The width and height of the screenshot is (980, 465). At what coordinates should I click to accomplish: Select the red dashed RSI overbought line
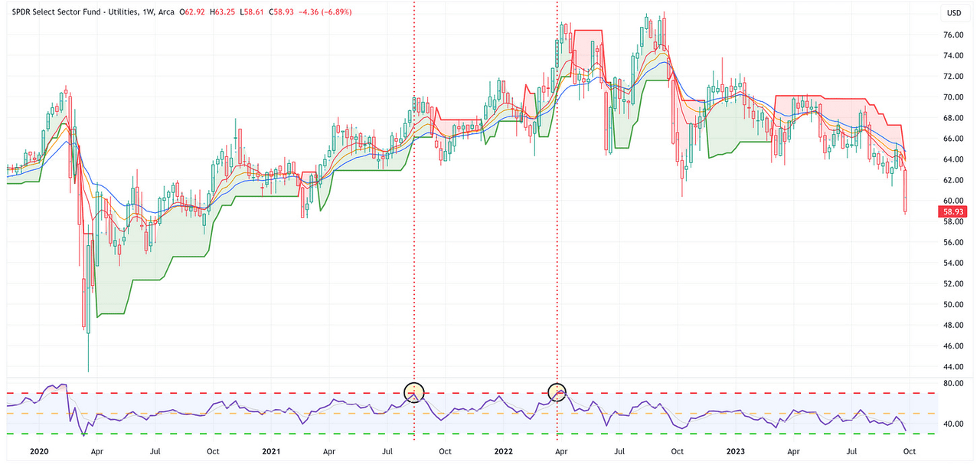click(x=230, y=394)
